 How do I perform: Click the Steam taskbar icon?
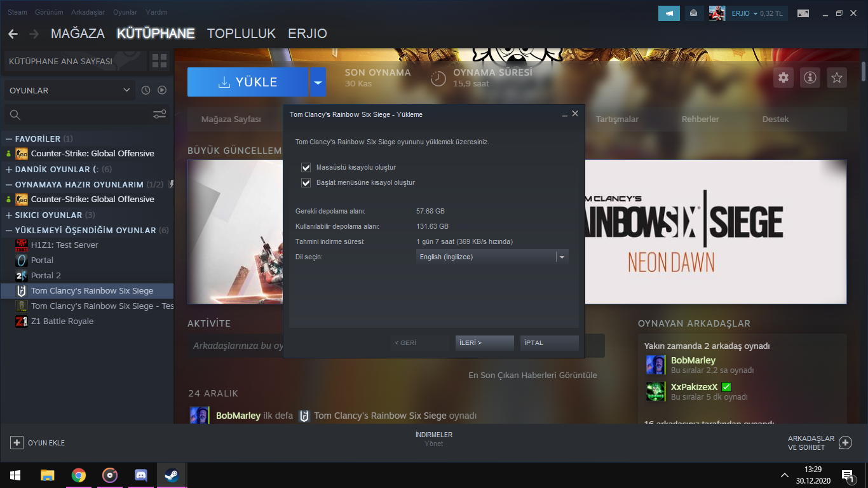[172, 475]
